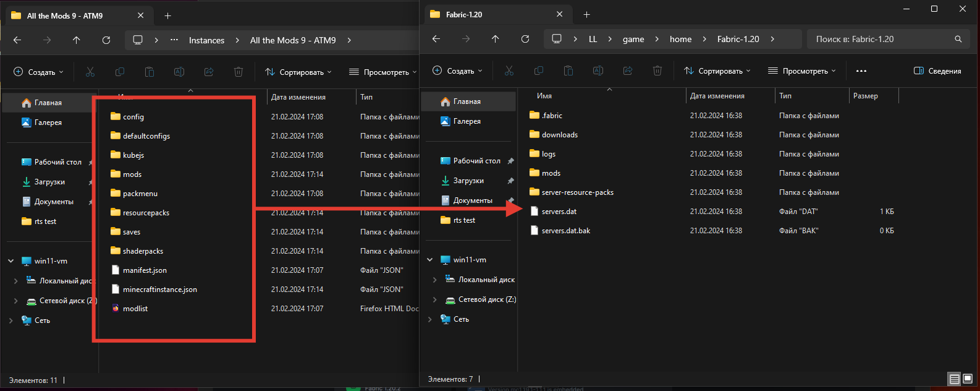Open Галерея in Fabric-1.20 sidebar
980x391 pixels.
(x=469, y=121)
